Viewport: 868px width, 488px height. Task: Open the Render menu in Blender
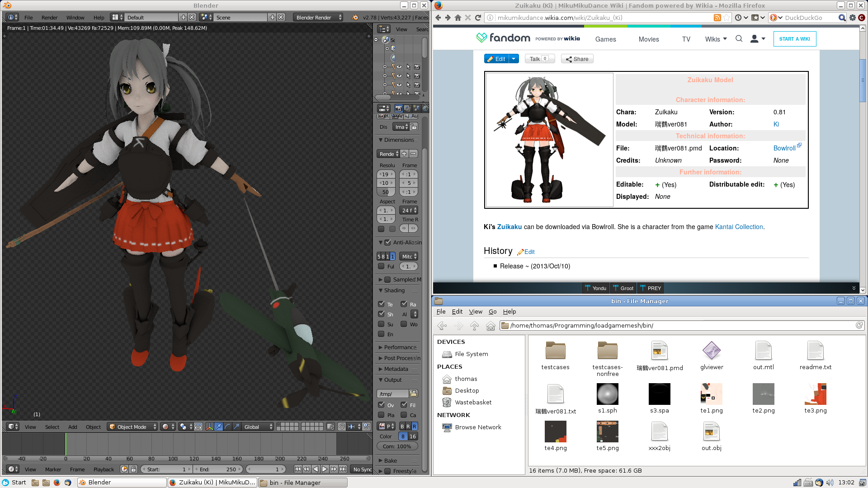[49, 18]
